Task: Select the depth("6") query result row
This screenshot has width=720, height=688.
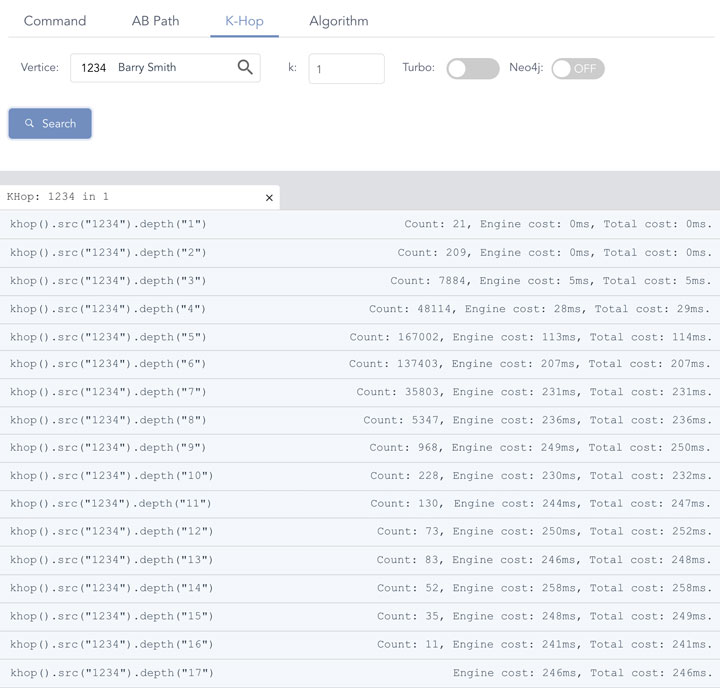Action: [x=360, y=365]
